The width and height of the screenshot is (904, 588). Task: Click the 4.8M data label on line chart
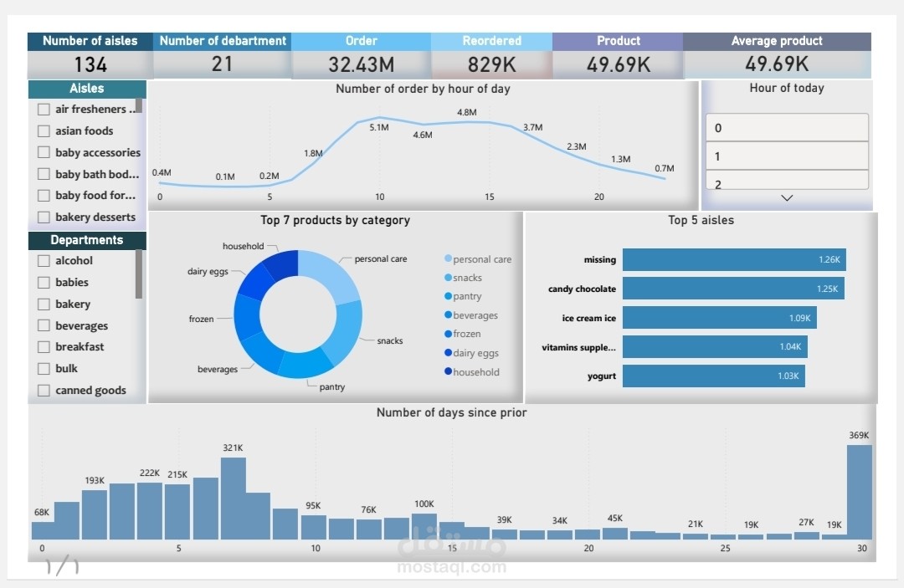466,112
